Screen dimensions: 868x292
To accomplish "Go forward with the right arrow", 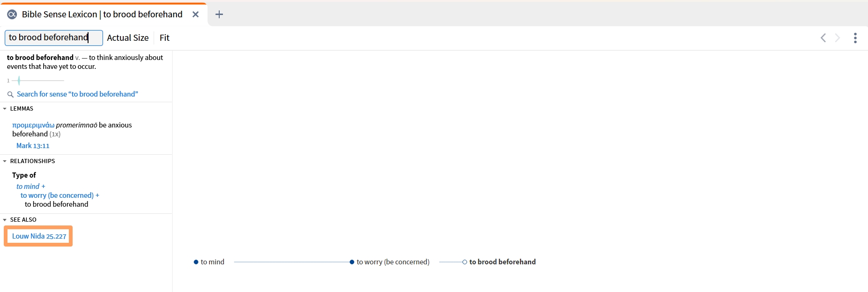I will (838, 38).
